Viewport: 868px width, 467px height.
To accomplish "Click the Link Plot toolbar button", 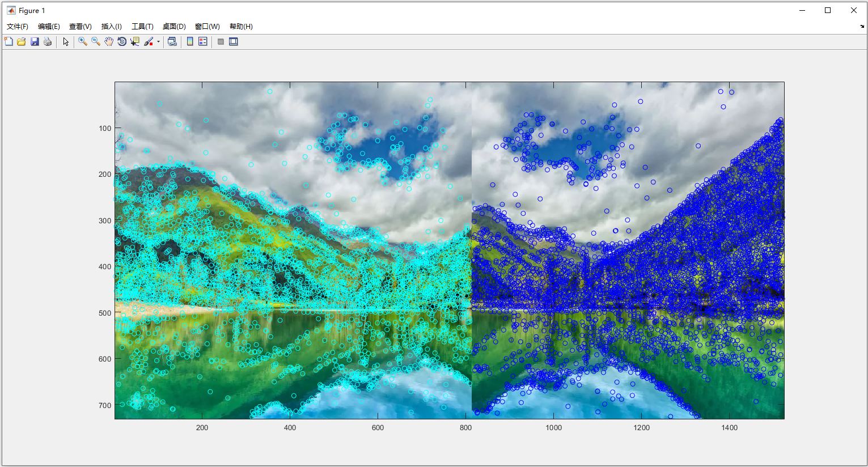I will coord(172,41).
